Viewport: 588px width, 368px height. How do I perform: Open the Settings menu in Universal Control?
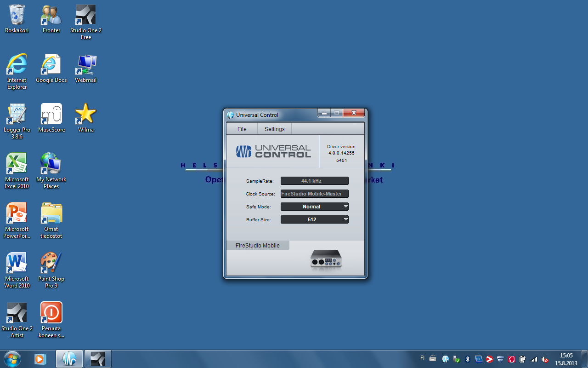(274, 129)
